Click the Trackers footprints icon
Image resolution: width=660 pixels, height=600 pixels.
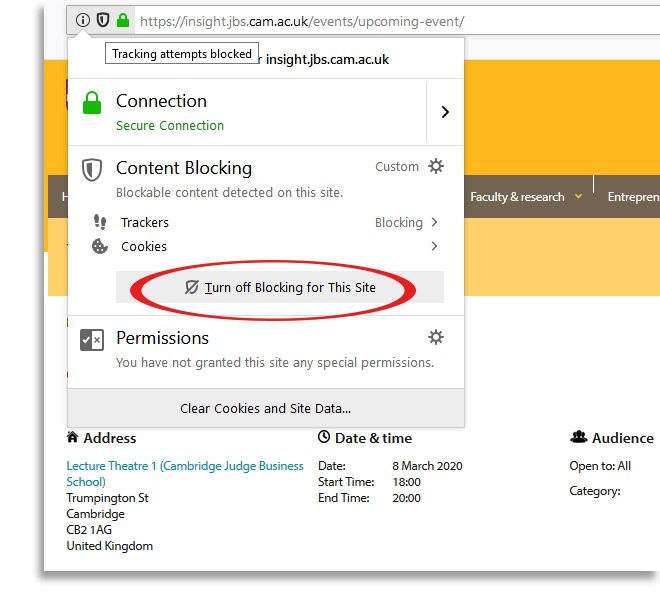(100, 221)
